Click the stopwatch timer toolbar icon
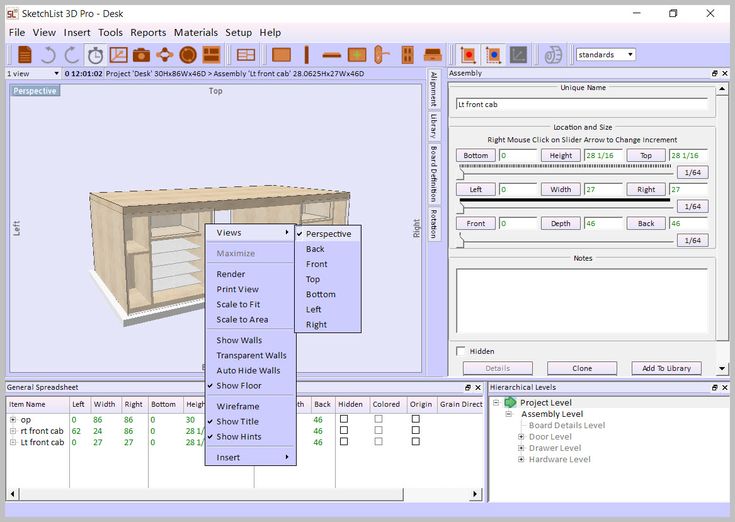 [x=95, y=54]
